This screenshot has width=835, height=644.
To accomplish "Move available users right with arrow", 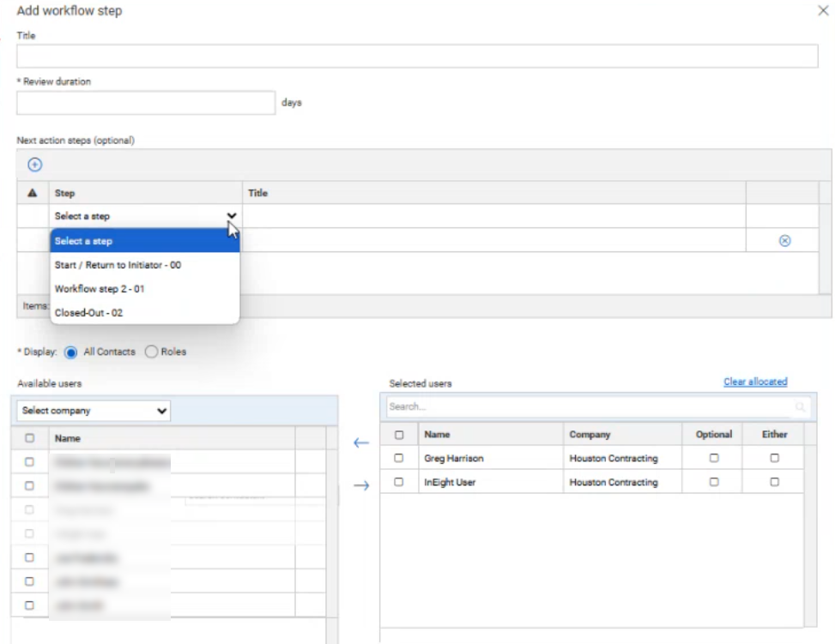I will coord(361,485).
